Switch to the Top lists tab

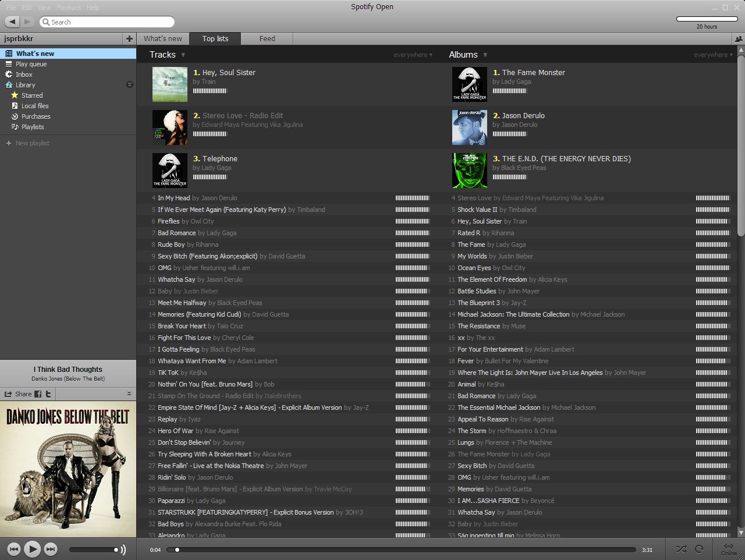(215, 38)
